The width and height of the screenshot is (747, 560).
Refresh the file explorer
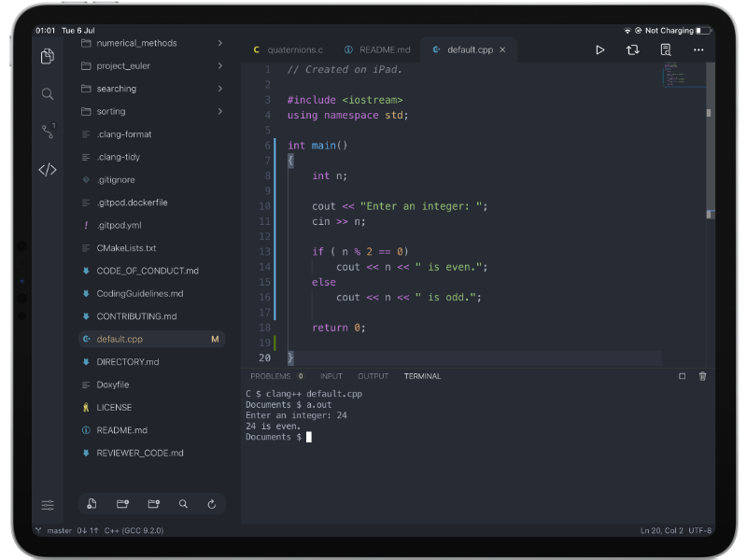click(212, 503)
